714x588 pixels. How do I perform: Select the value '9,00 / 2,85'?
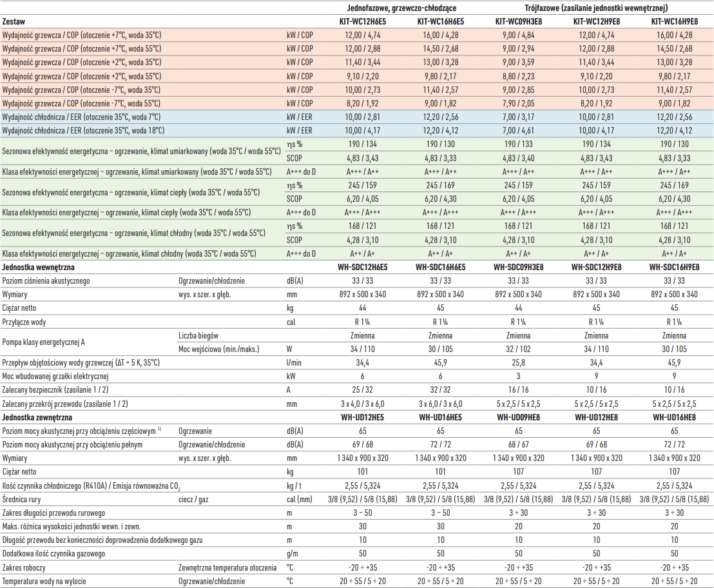[518, 90]
